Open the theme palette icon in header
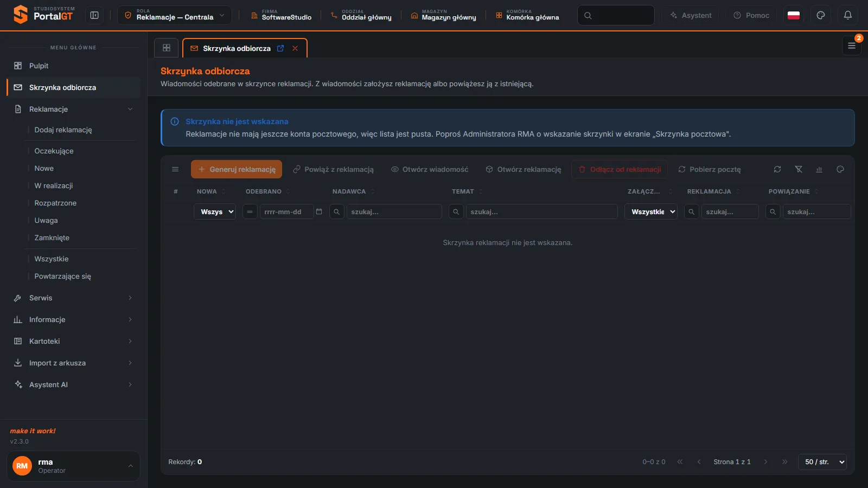The width and height of the screenshot is (868, 488). click(821, 15)
